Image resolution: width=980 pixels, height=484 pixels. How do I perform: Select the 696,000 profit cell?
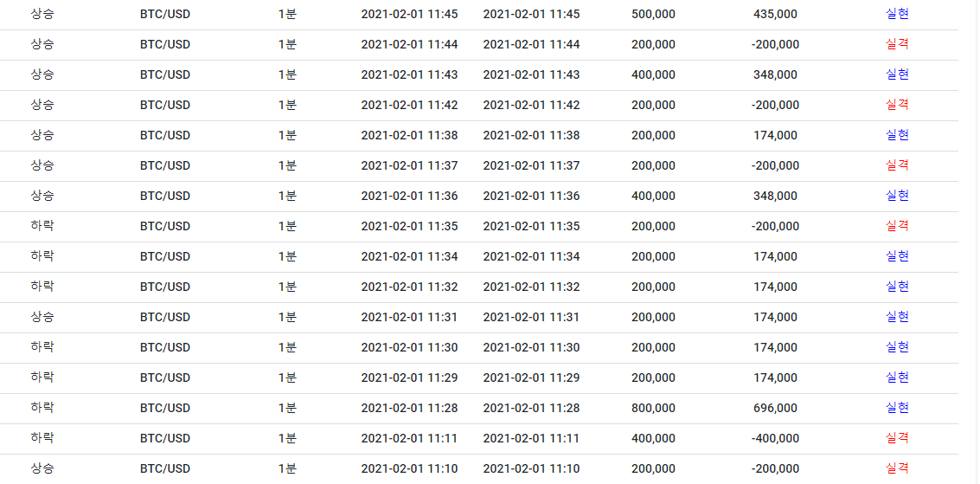point(775,408)
